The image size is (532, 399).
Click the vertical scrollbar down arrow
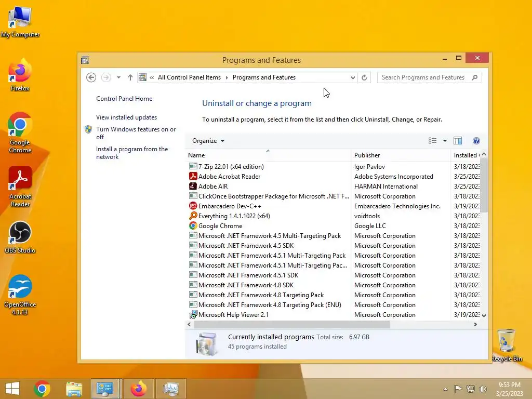pyautogui.click(x=484, y=315)
